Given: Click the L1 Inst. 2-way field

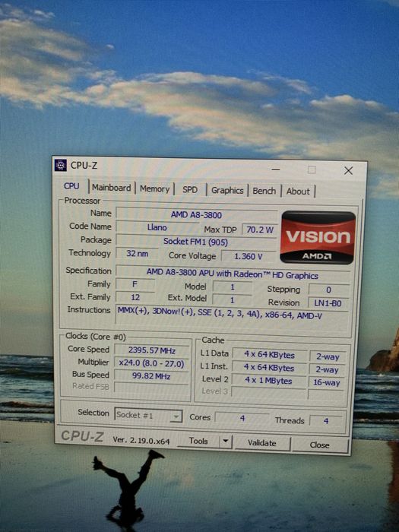Looking at the screenshot, I should pos(327,369).
